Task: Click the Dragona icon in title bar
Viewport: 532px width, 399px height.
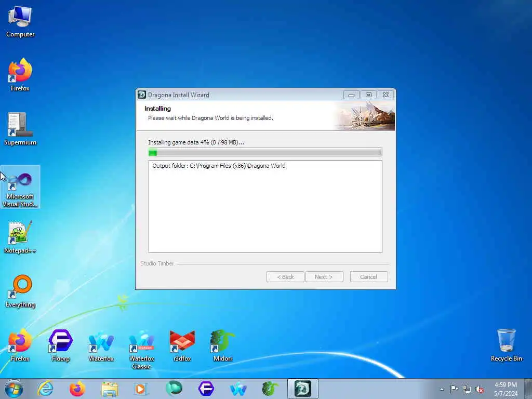Action: point(142,95)
